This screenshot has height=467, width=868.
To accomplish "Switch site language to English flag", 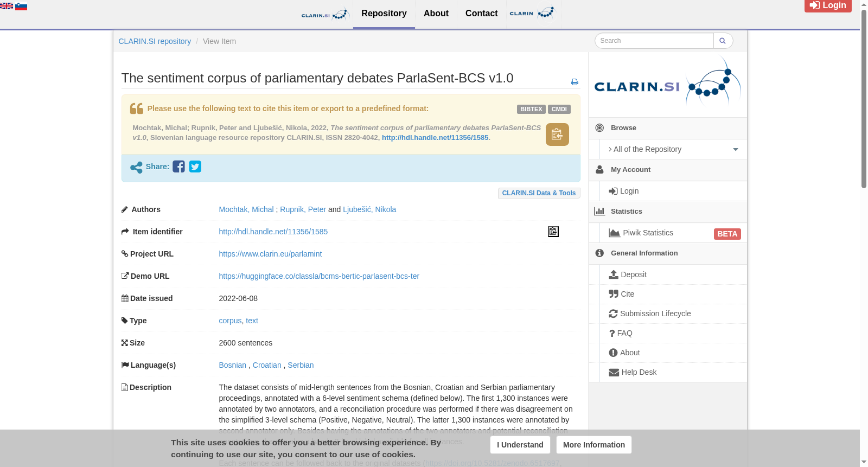I will click(7, 6).
